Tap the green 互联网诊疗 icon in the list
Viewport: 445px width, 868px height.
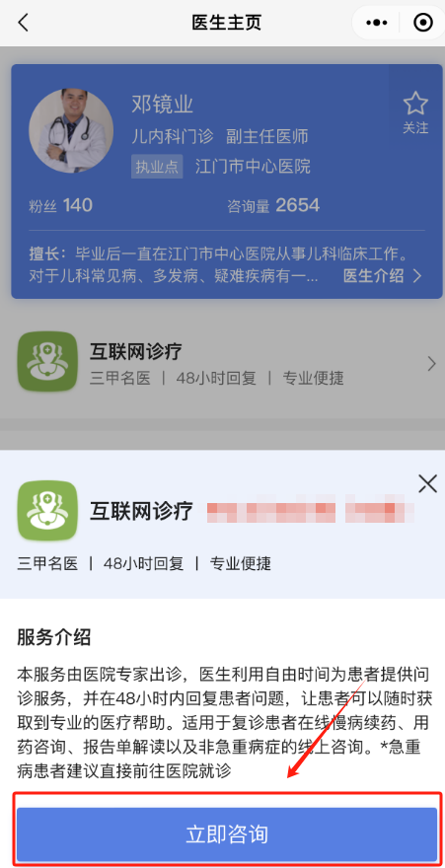pyautogui.click(x=47, y=361)
